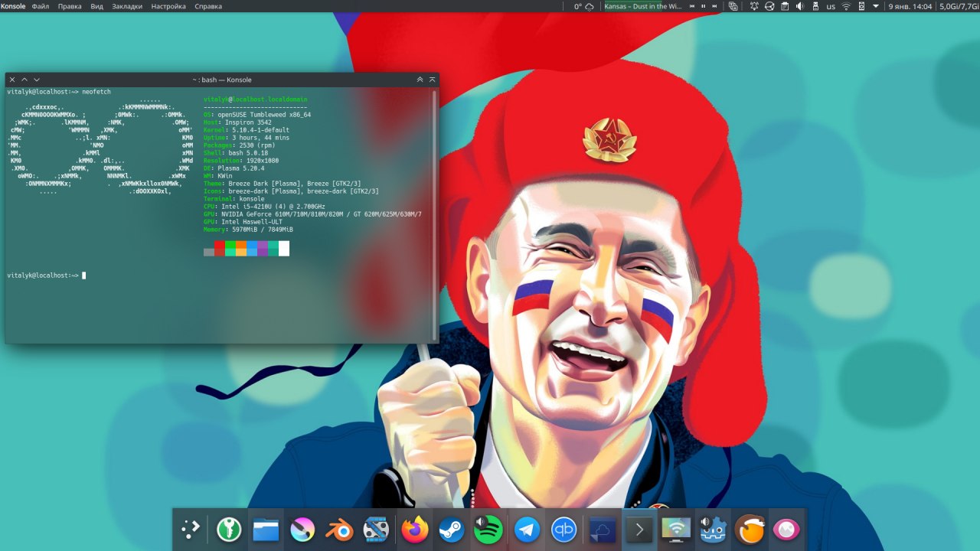Mute Spotify via its dock audio badge
The height and width of the screenshot is (551, 980).
click(x=479, y=520)
